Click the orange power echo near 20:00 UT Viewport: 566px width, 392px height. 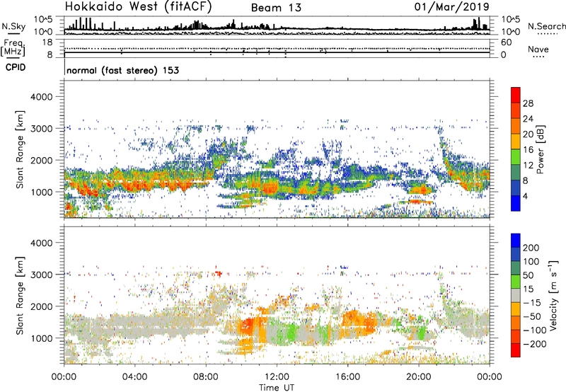(x=419, y=189)
